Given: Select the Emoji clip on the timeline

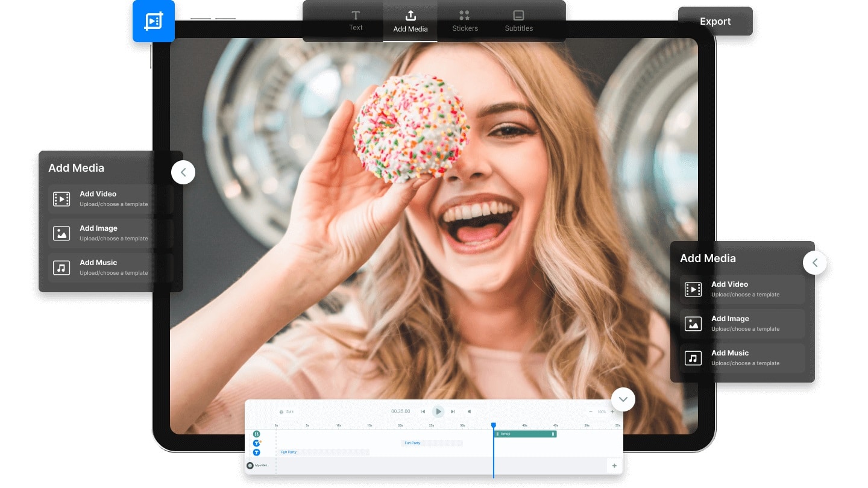Looking at the screenshot, I should [x=524, y=434].
